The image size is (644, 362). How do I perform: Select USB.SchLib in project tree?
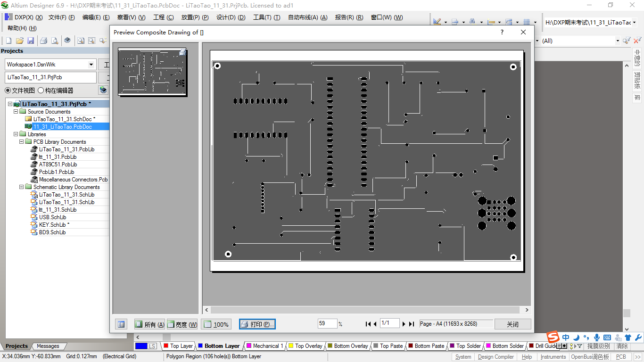[53, 217]
